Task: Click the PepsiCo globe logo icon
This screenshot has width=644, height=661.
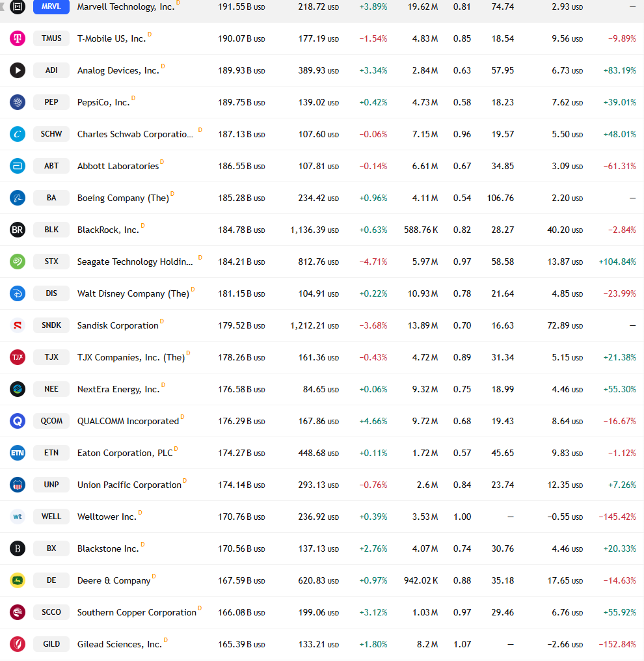Action: (x=18, y=102)
